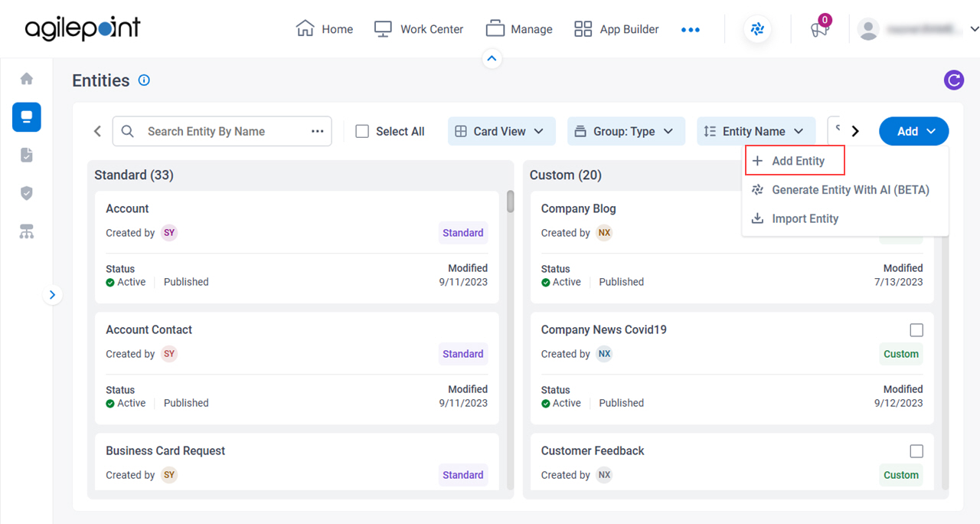Click the toolbar left scroll arrow
The image size is (980, 524).
97,131
